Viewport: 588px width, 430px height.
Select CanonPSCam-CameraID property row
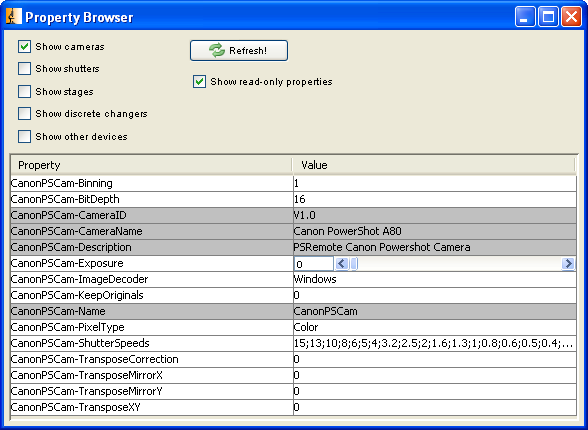[x=152, y=215]
